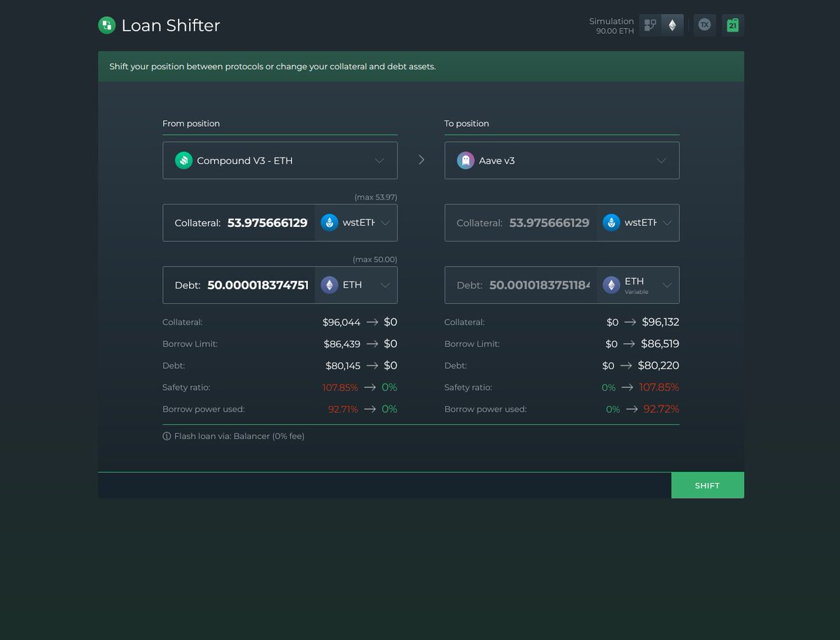Click From borrow power used 92.71%

(343, 409)
